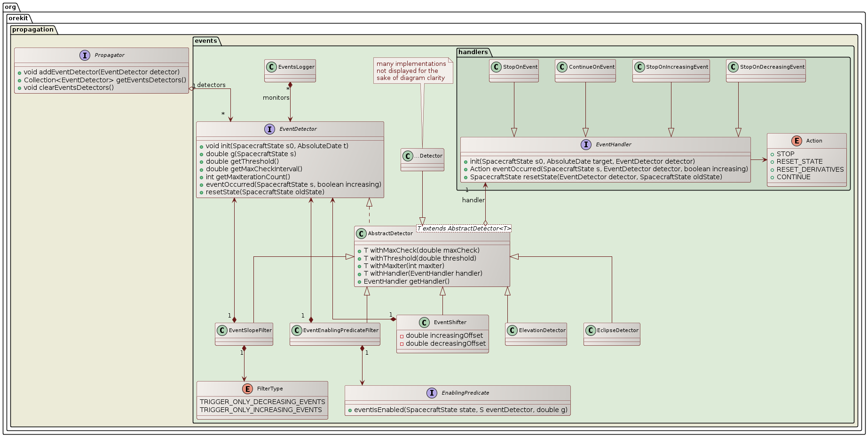Click the 'double decreasingOffset' field

tap(446, 343)
